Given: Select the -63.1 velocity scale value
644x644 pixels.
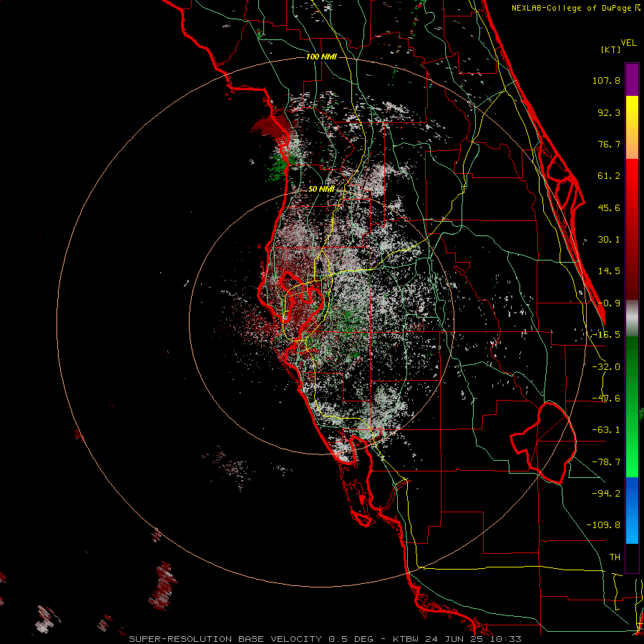Looking at the screenshot, I should (x=606, y=430).
